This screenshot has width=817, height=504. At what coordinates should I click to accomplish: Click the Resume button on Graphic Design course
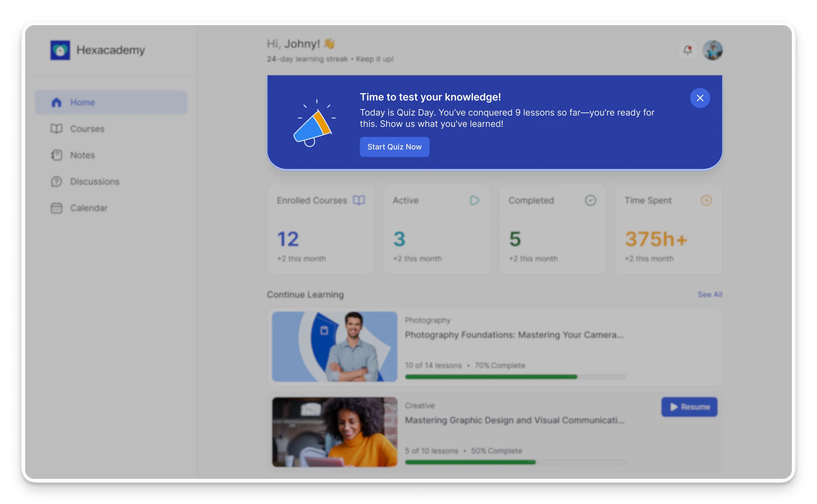(689, 407)
